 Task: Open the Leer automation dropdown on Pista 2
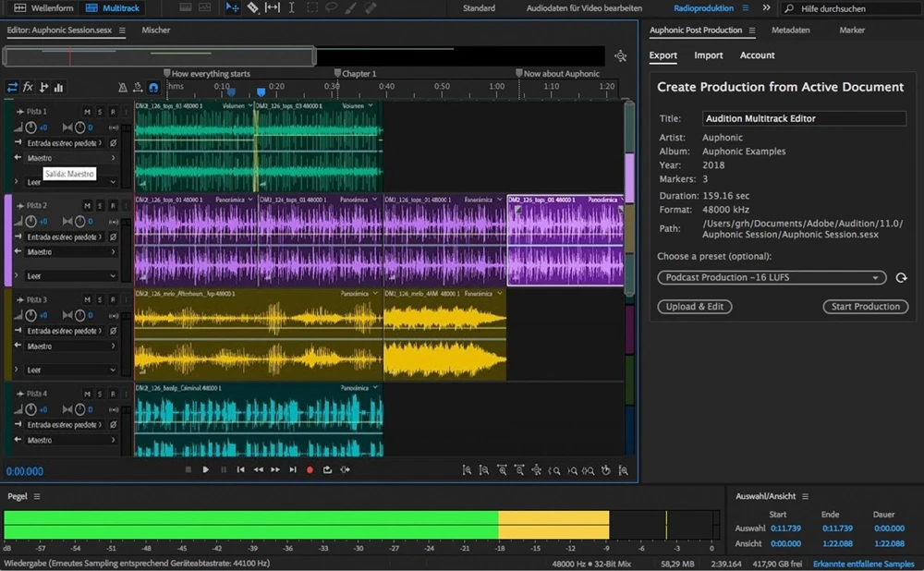tap(71, 276)
